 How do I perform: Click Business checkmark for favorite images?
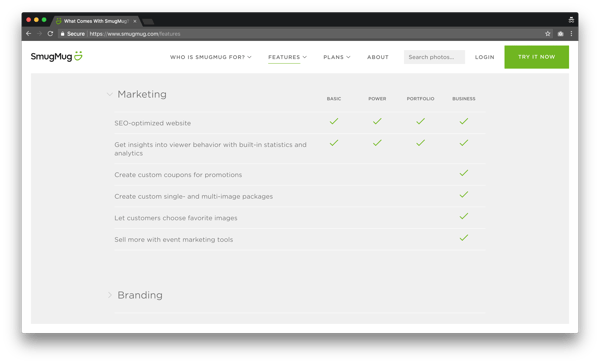coord(464,216)
